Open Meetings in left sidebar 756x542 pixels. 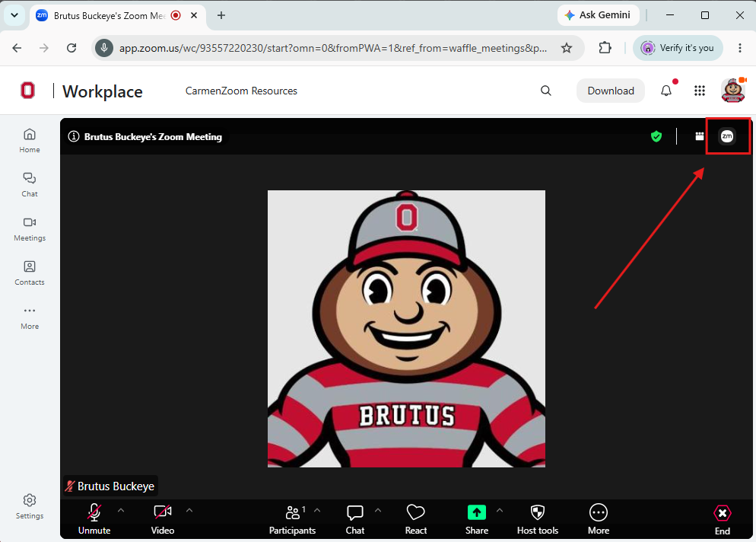click(30, 229)
